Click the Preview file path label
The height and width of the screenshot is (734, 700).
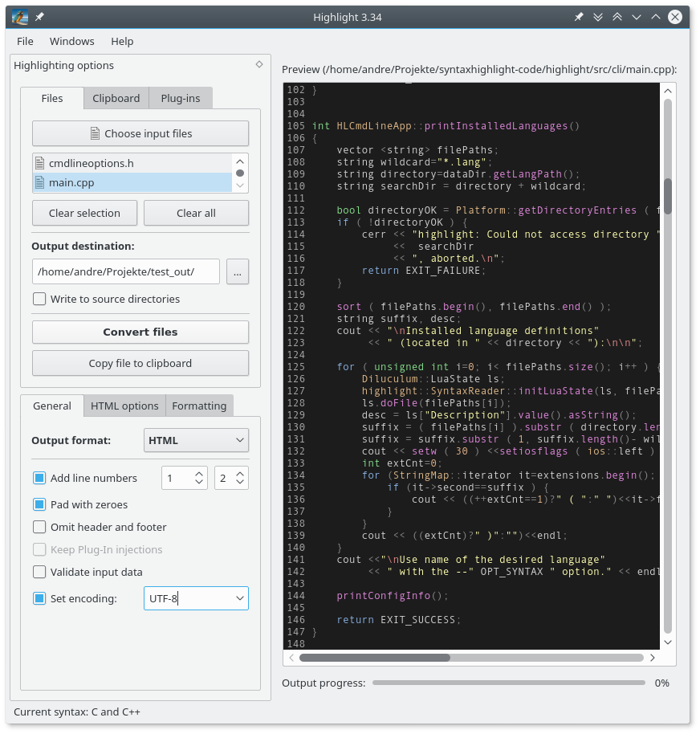(x=479, y=69)
